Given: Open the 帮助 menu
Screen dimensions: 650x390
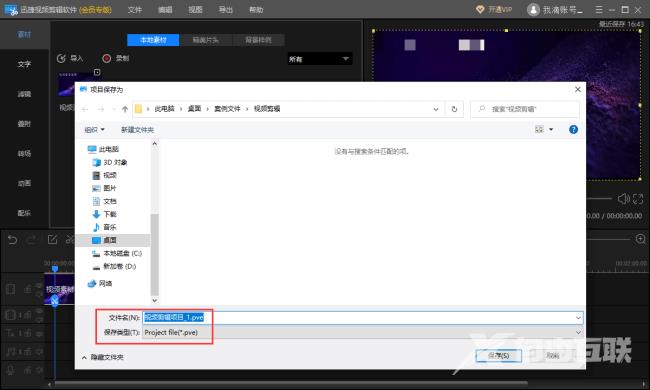Looking at the screenshot, I should pos(256,10).
